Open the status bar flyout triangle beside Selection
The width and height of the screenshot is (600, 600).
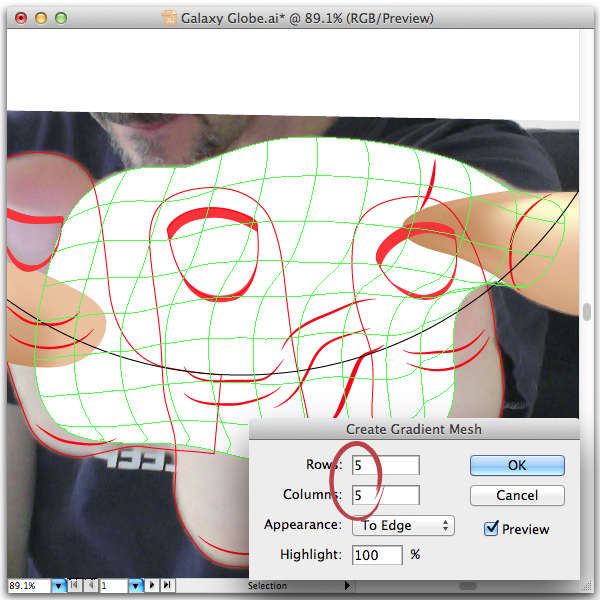[347, 585]
